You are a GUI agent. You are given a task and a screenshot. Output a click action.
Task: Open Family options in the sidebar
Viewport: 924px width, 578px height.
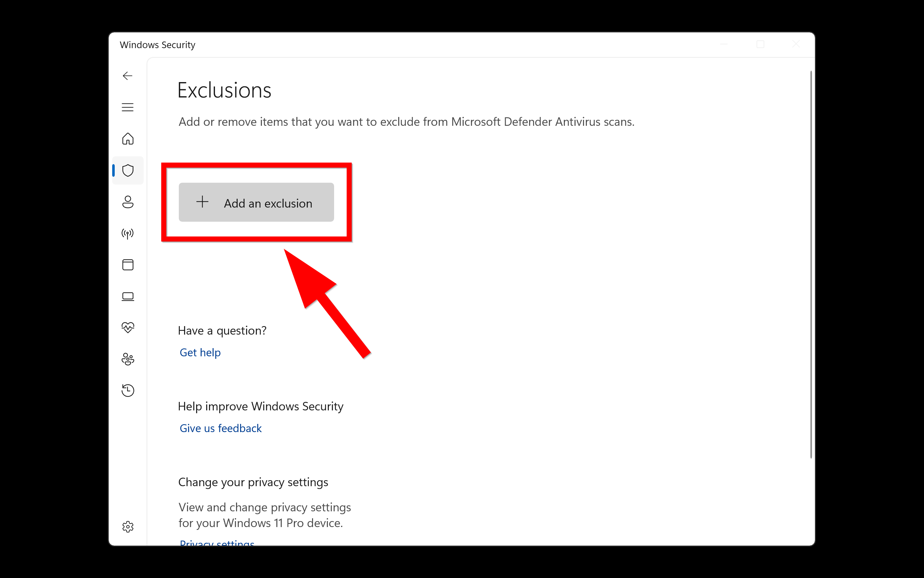coord(128,359)
